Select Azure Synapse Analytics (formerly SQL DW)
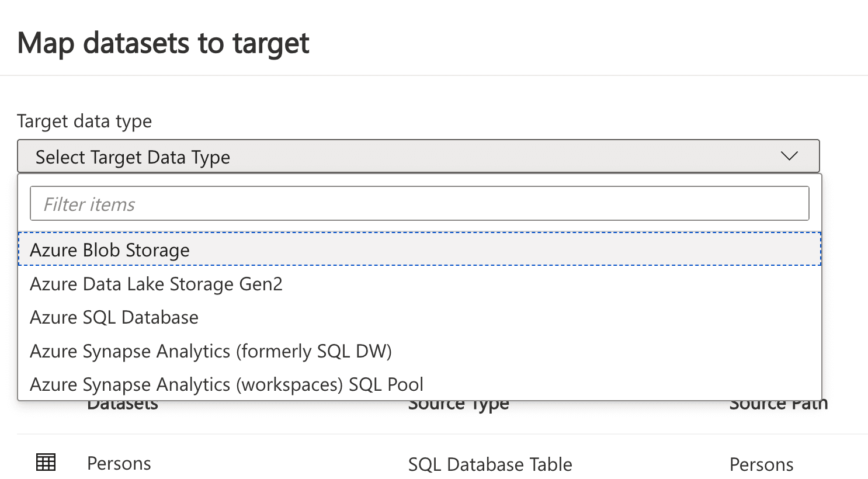 pos(419,351)
